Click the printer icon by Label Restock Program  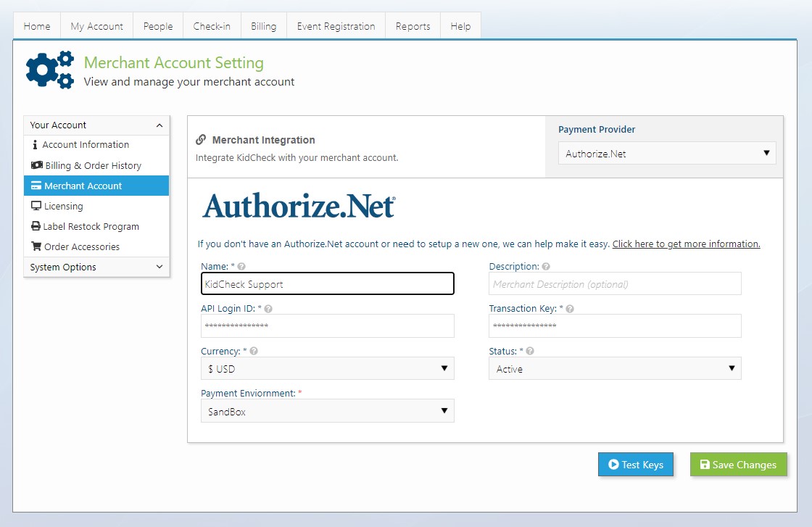tap(36, 226)
